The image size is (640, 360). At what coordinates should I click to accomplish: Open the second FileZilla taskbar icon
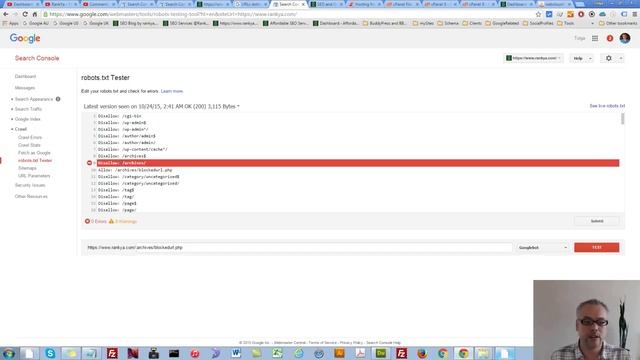[x=402, y=353]
